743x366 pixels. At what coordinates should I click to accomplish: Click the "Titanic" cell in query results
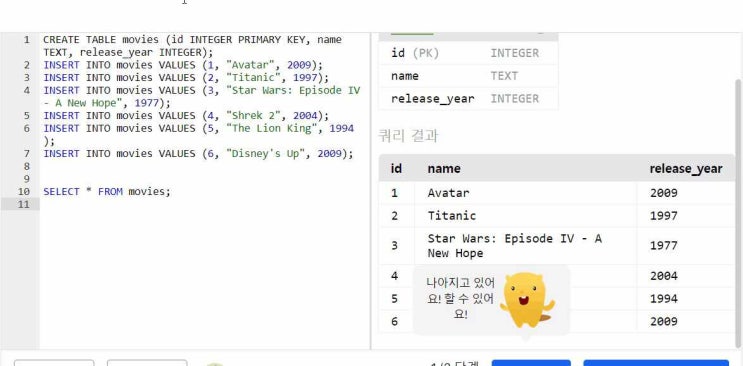point(526,216)
